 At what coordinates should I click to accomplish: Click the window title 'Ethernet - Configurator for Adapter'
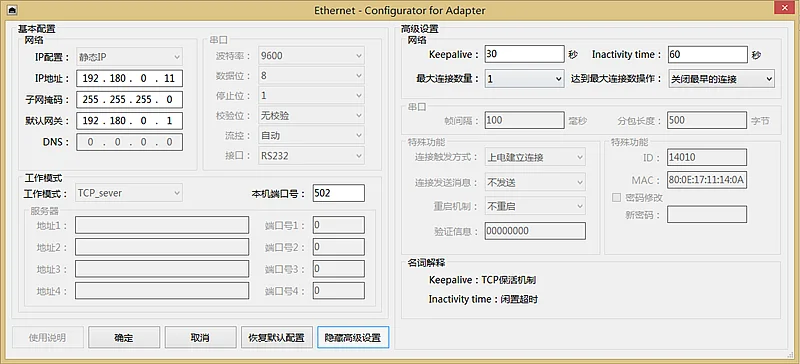tap(399, 10)
